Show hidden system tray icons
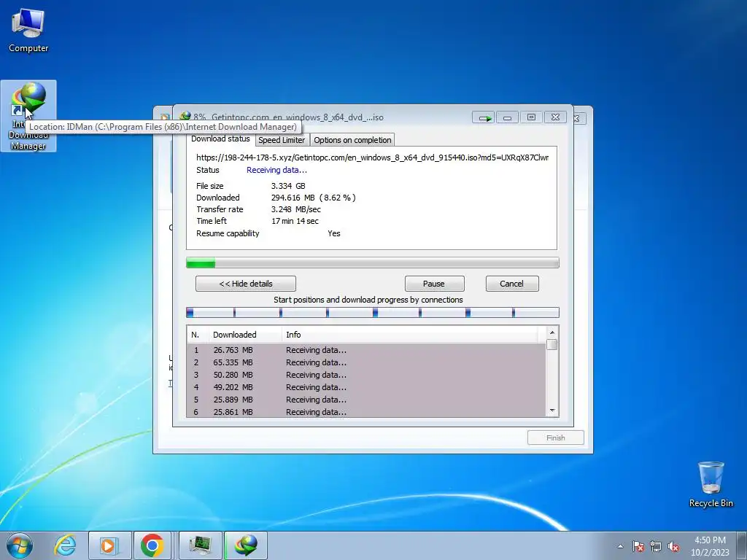This screenshot has width=747, height=560. tap(620, 546)
